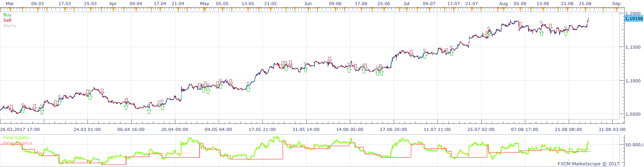This screenshot has width=644, height=167.
Task: Click the sell arrow just after 05.08
Action: [520, 24]
